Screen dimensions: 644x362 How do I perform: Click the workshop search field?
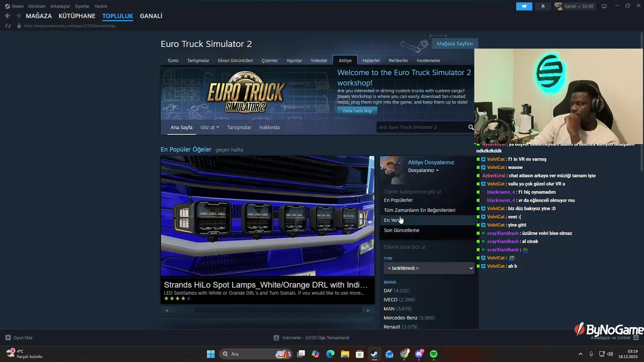422,127
